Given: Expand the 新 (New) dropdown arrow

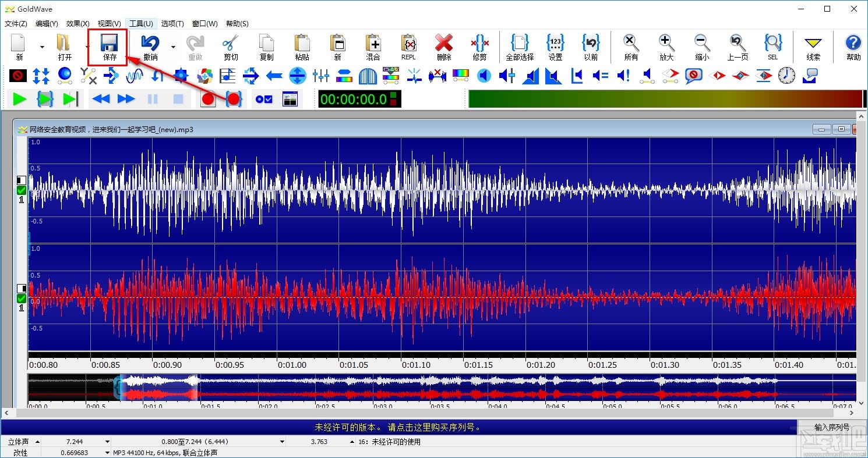Looking at the screenshot, I should (42, 47).
